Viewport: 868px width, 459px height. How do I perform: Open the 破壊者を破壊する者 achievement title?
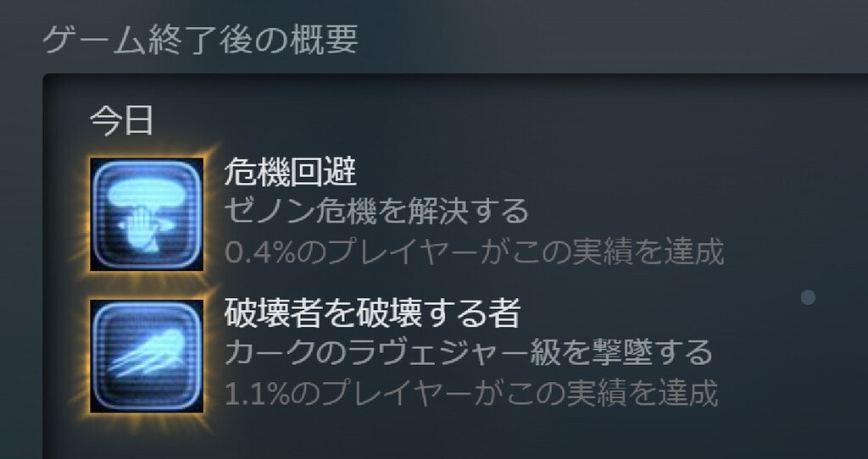click(x=372, y=313)
